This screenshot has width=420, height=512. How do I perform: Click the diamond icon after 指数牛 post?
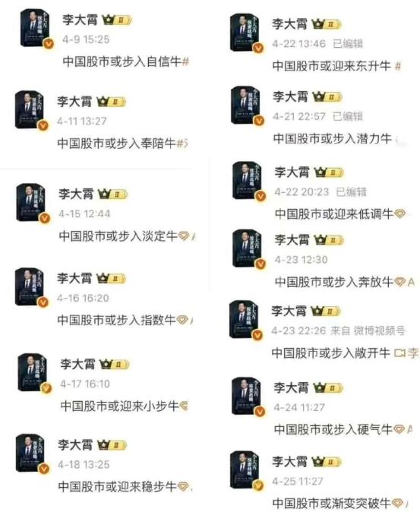pyautogui.click(x=182, y=320)
